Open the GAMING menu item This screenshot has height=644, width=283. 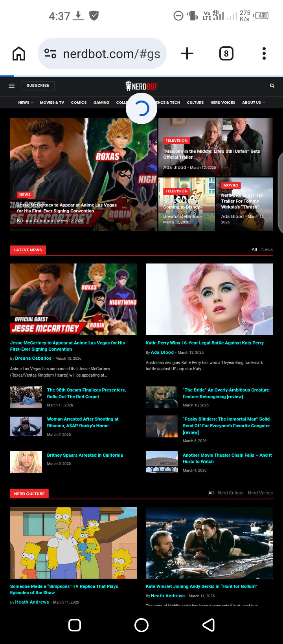pos(101,102)
